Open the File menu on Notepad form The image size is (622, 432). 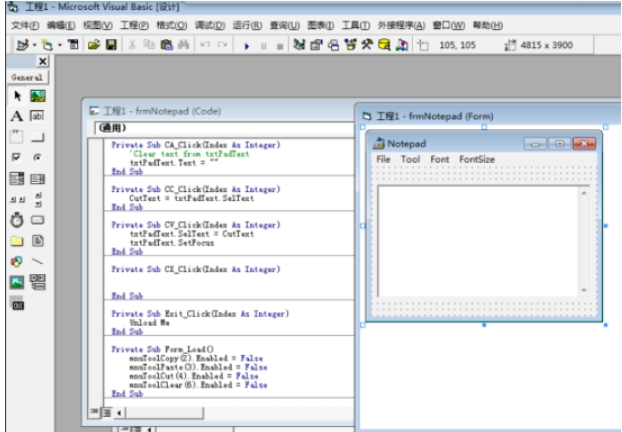coord(383,159)
